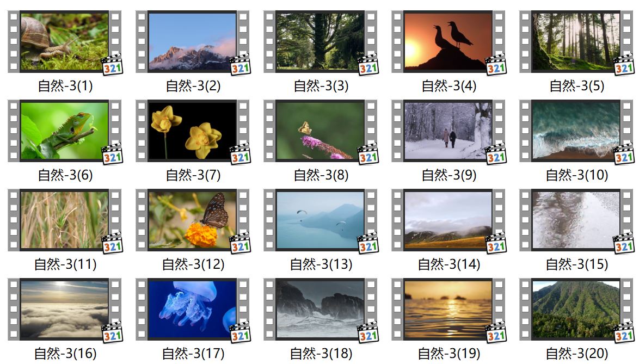
Task: Click the yellow flowers video 自然-3(7)
Action: point(192,131)
